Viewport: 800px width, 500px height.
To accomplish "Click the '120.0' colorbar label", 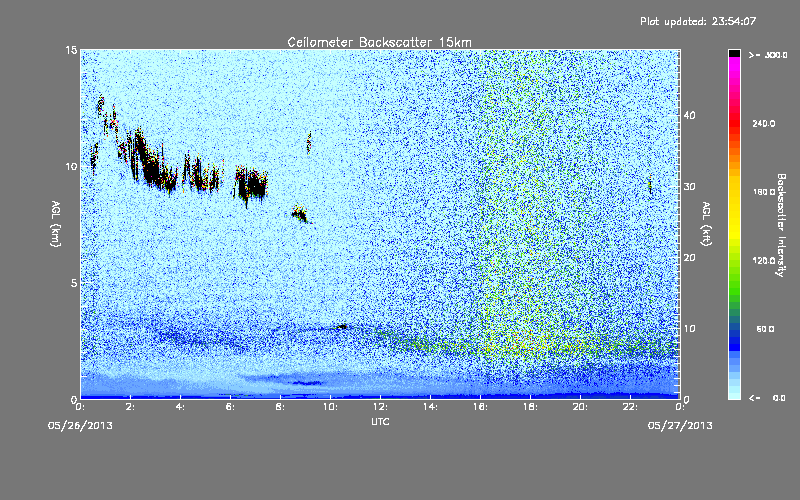I will point(764,261).
